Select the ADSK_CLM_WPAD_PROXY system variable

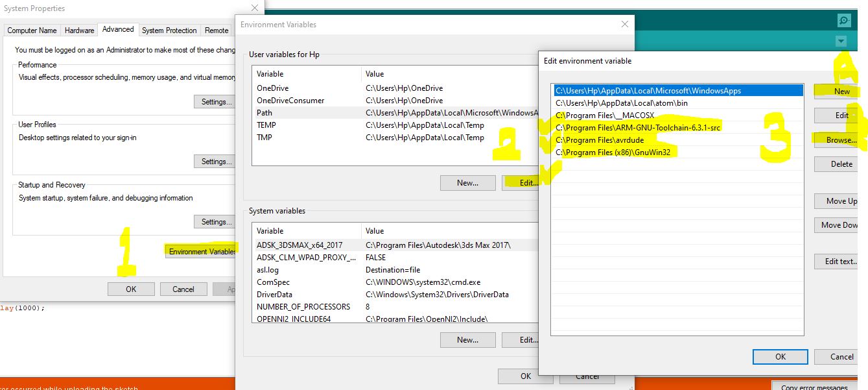[395, 258]
